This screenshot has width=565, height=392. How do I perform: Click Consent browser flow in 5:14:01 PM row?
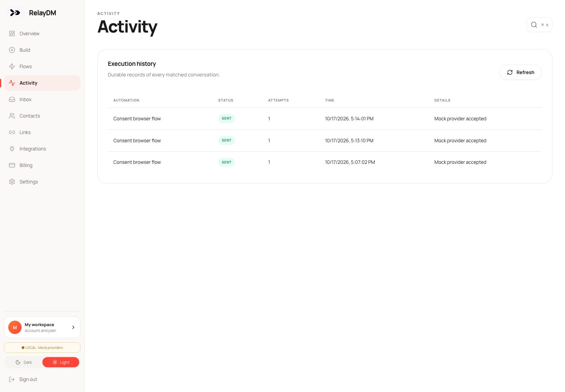[x=137, y=119]
